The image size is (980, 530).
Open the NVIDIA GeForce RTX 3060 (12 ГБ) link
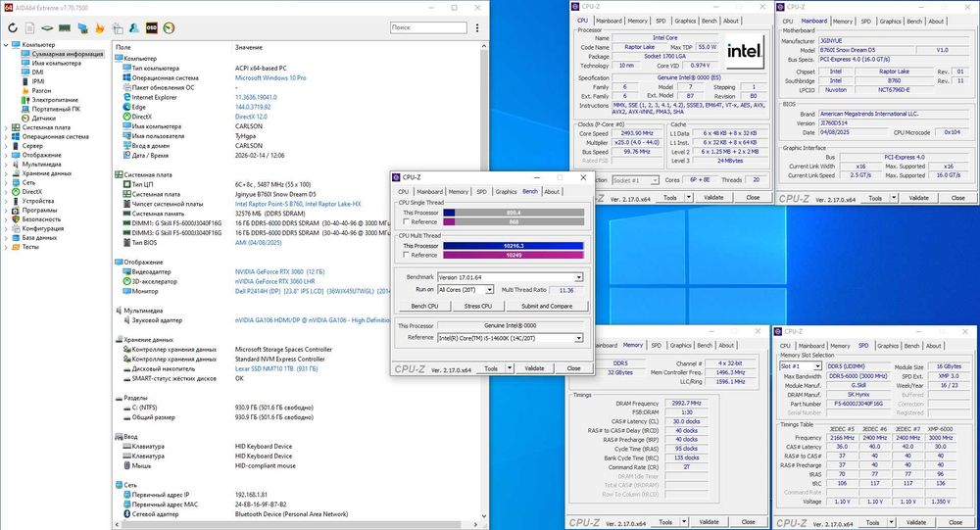click(x=279, y=272)
